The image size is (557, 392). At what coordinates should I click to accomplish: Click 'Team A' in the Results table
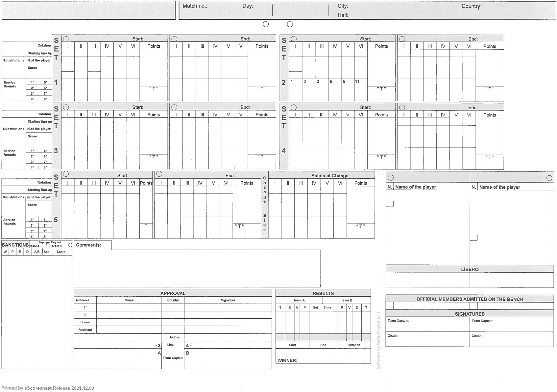[x=299, y=300]
